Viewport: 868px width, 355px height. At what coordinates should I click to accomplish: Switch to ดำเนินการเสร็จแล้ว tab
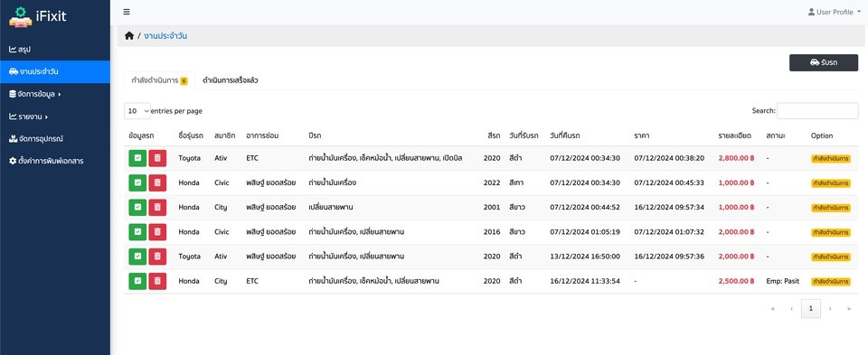point(231,80)
